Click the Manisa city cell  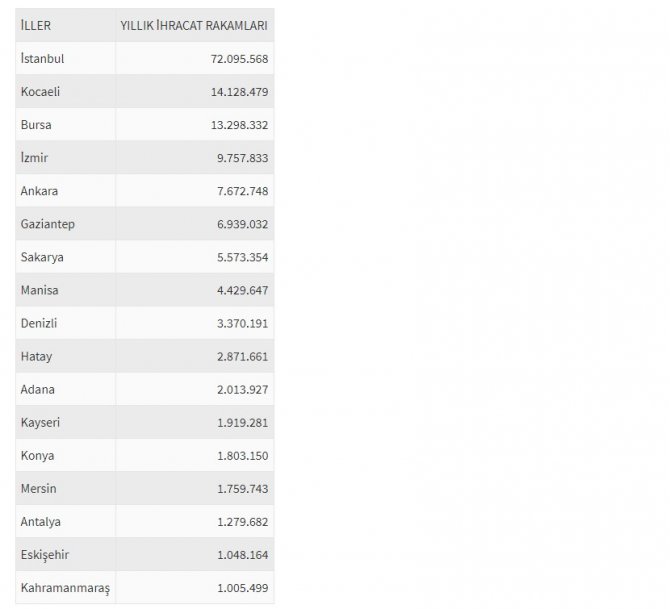(39, 290)
